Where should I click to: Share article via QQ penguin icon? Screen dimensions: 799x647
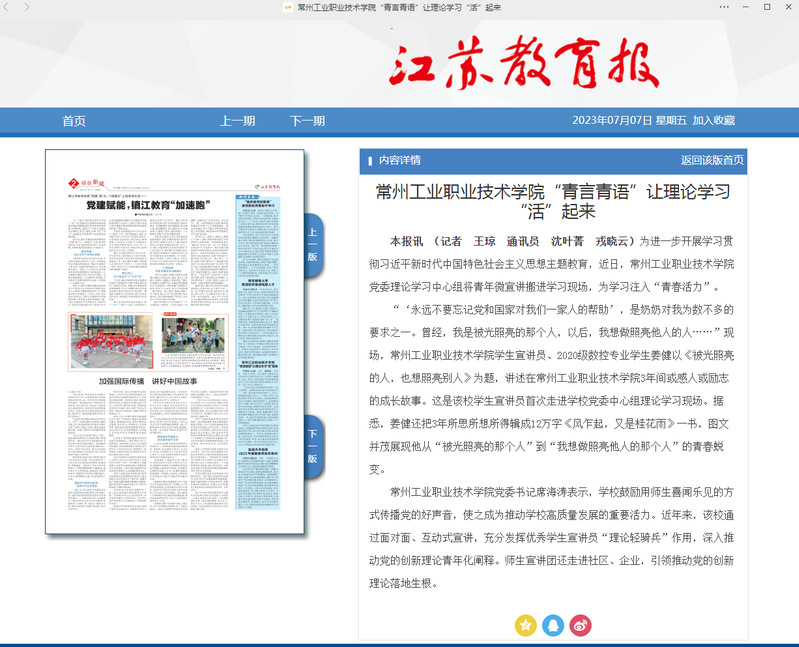click(x=553, y=625)
